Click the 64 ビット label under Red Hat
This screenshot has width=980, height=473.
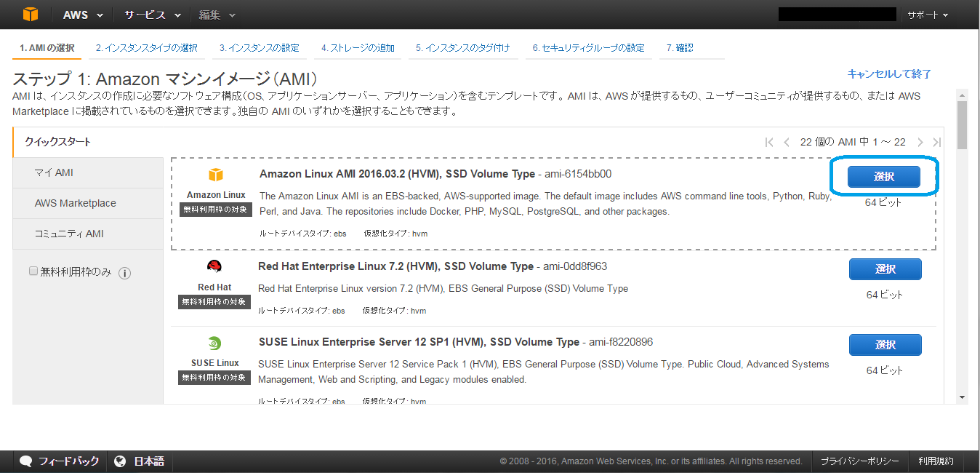[885, 295]
